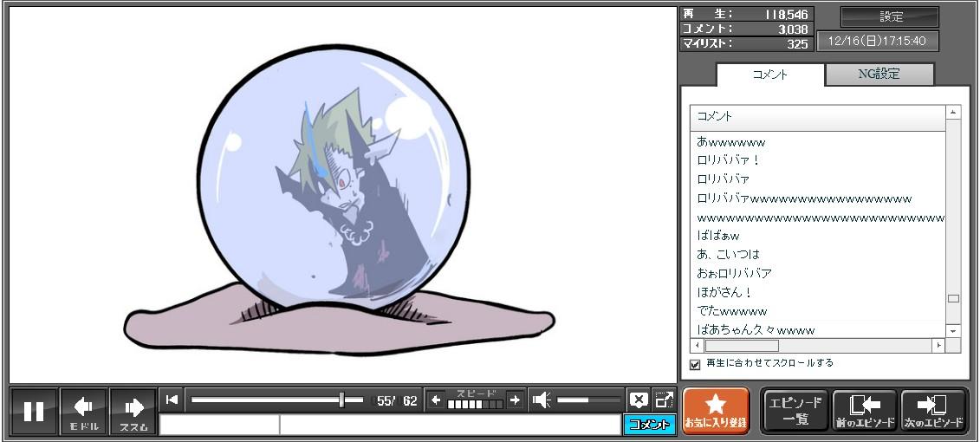The image size is (980, 442).
Task: Switch to the NG設定 tab
Action: pos(879,75)
